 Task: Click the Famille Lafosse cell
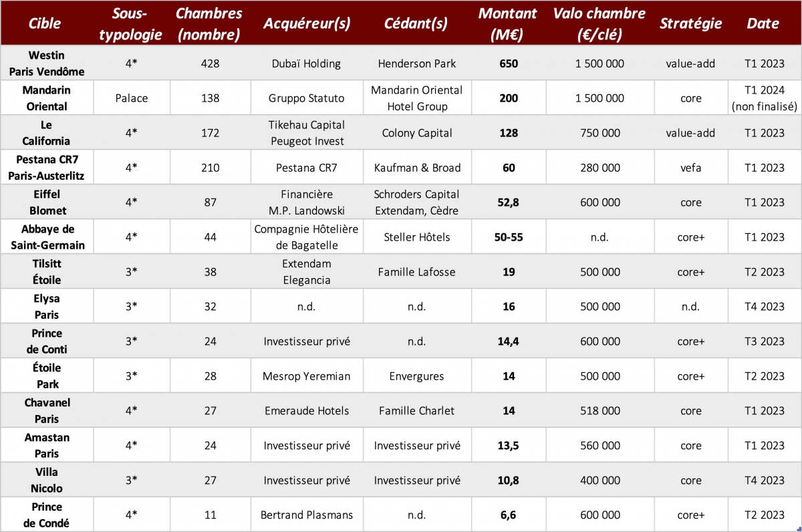[417, 272]
